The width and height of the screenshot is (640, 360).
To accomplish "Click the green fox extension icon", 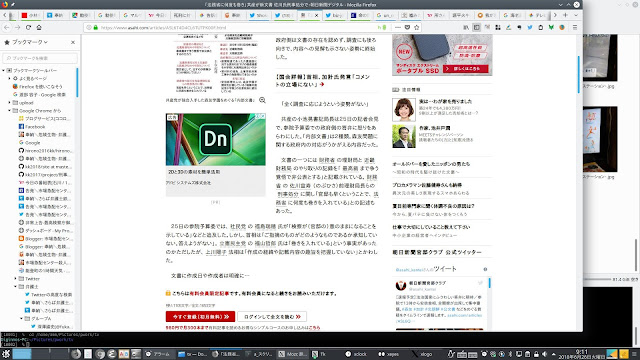I will 551,27.
